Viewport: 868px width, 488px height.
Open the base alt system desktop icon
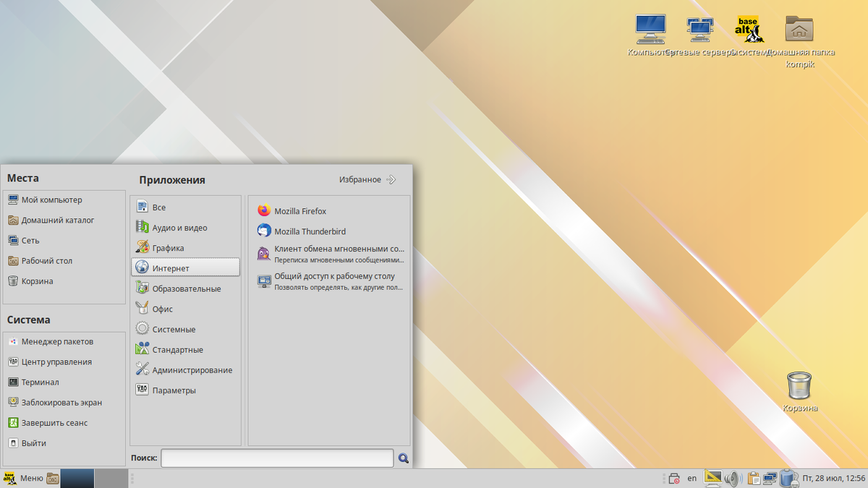point(749,35)
